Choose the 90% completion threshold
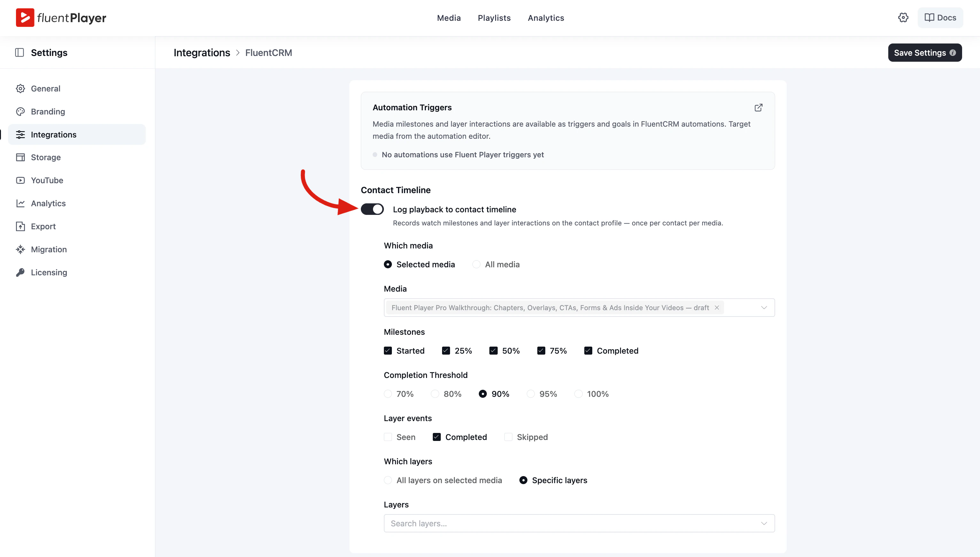The width and height of the screenshot is (980, 557). 483,394
